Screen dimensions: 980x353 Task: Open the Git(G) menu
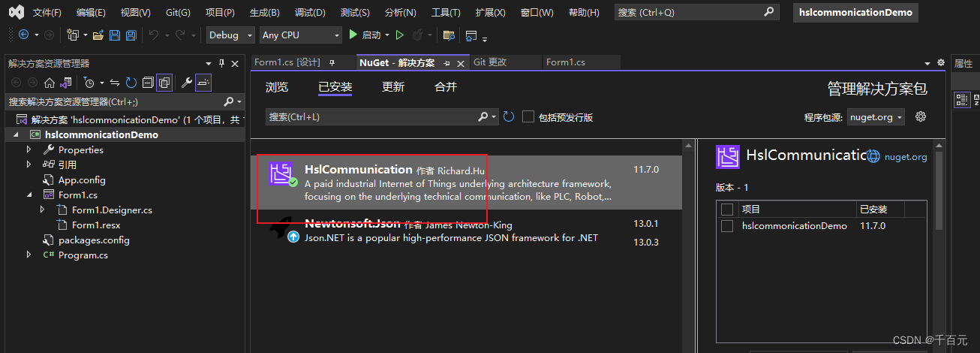click(178, 13)
